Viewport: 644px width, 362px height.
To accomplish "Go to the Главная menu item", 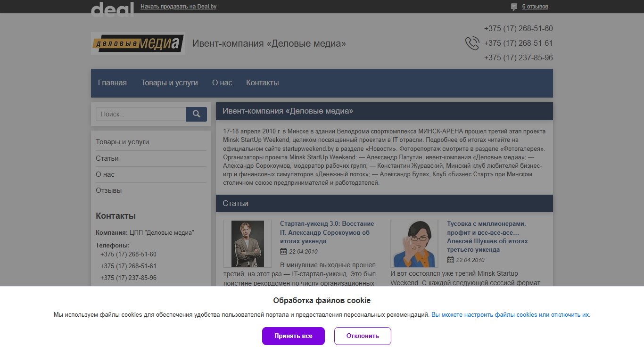I will click(112, 82).
